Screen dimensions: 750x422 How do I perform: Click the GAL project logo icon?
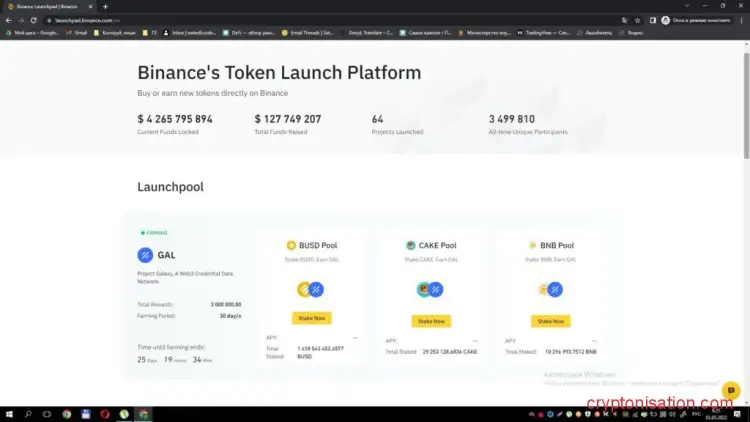click(x=145, y=255)
